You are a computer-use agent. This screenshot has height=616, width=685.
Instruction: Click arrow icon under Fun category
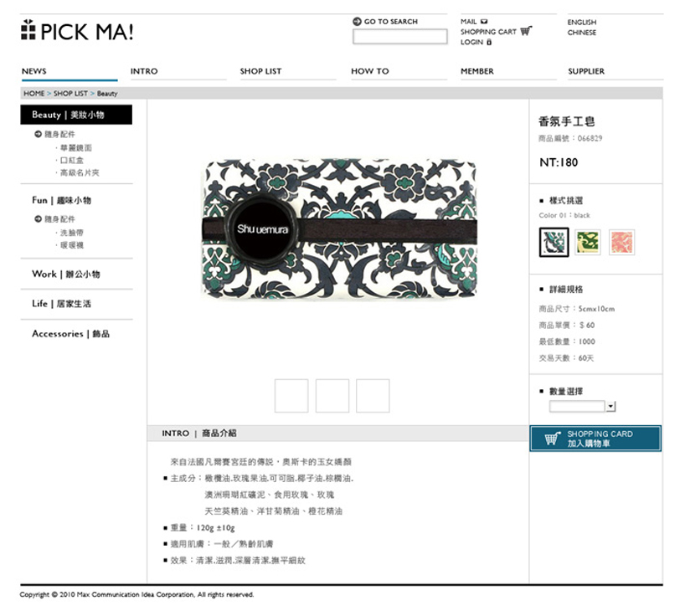coord(38,218)
